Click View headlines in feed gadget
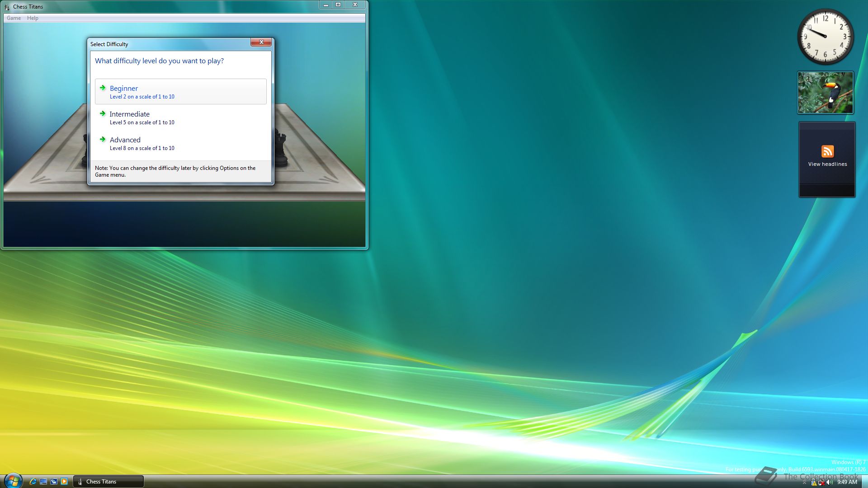 827,164
